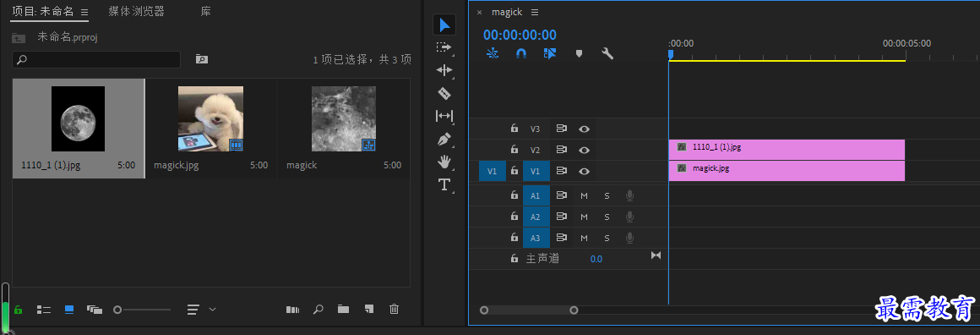Toggle lock on 主声道 master track
Image resolution: width=980 pixels, height=335 pixels.
(514, 258)
